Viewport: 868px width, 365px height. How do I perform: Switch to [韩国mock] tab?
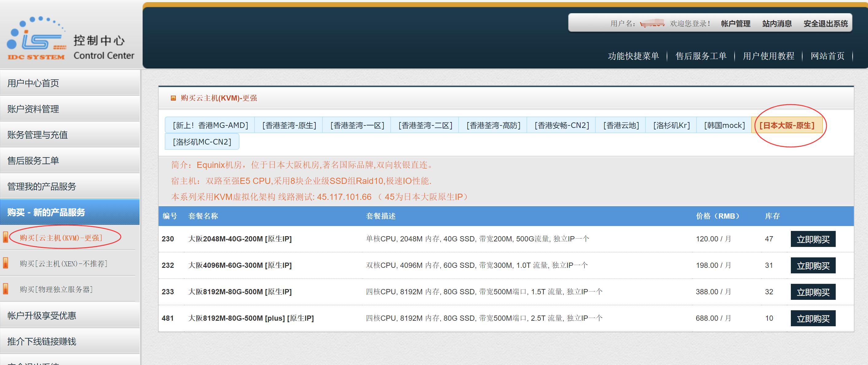pos(724,125)
